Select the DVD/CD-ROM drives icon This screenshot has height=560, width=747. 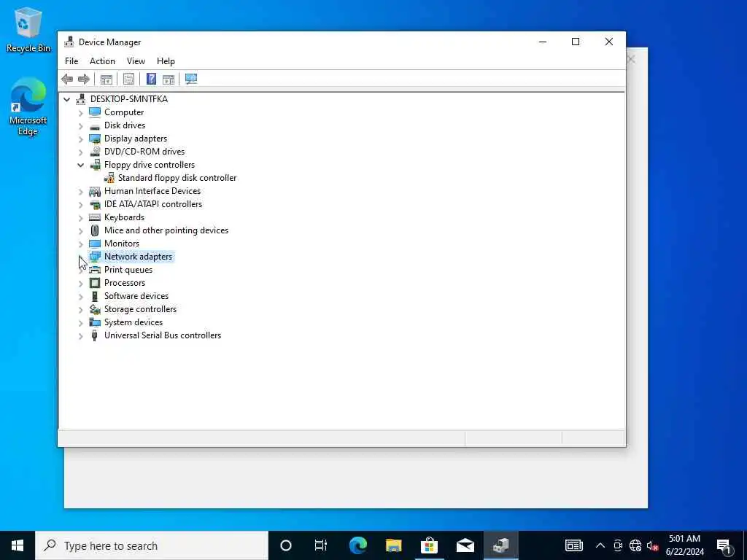point(95,152)
